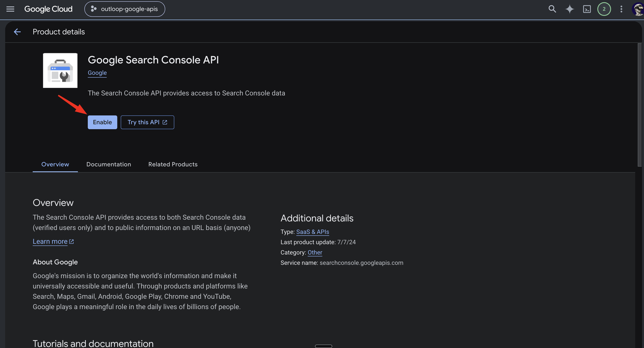Click the About Google heading
644x348 pixels.
pos(55,262)
